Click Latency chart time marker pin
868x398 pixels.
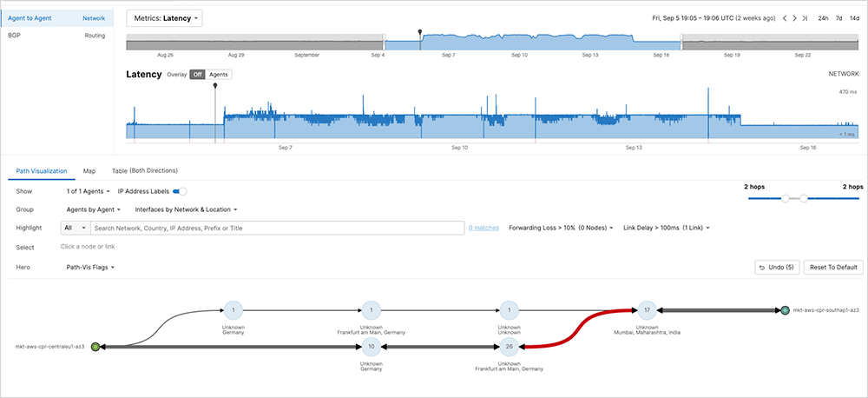click(214, 85)
